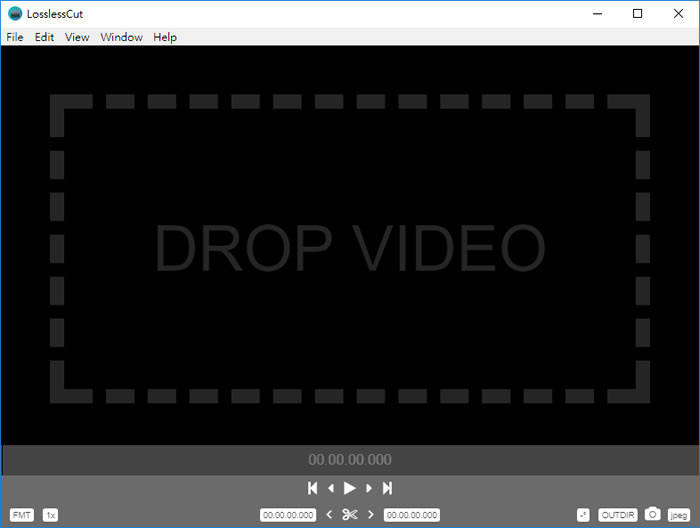The width and height of the screenshot is (700, 528).
Task: Expand the View menu
Action: pos(77,37)
